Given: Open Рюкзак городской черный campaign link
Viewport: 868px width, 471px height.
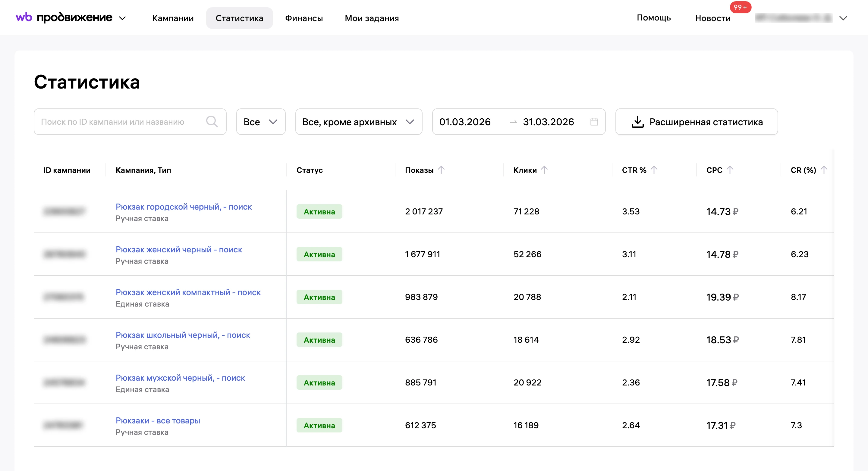Looking at the screenshot, I should pos(184,207).
